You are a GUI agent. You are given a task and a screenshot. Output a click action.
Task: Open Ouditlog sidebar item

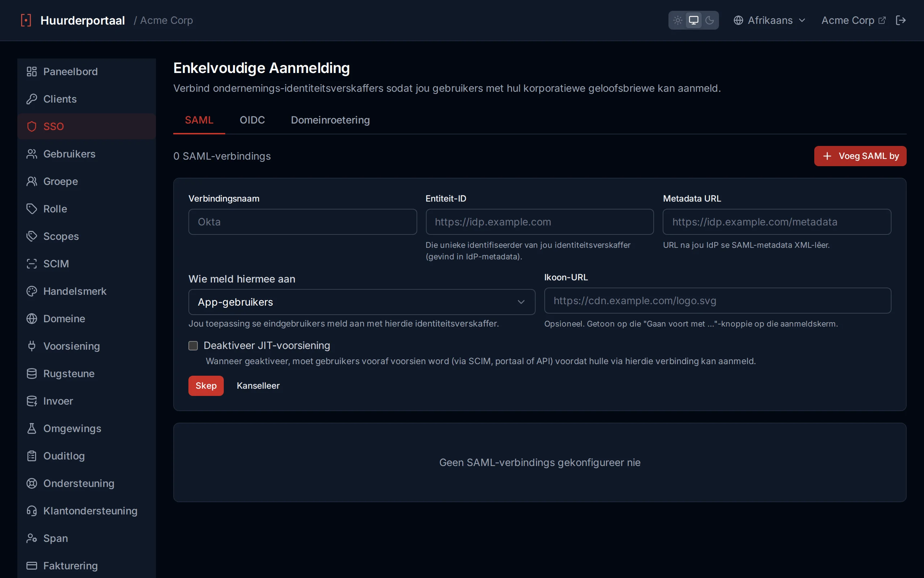tap(87, 456)
